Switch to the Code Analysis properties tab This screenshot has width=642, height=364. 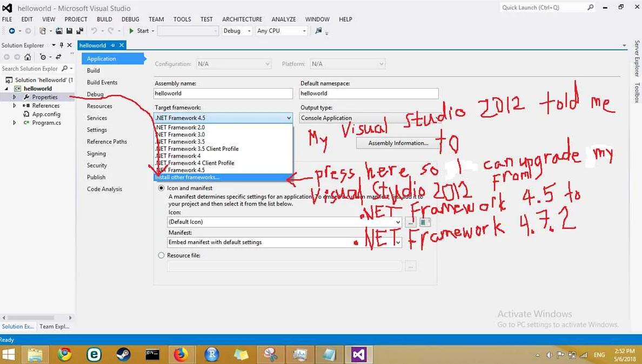point(104,189)
